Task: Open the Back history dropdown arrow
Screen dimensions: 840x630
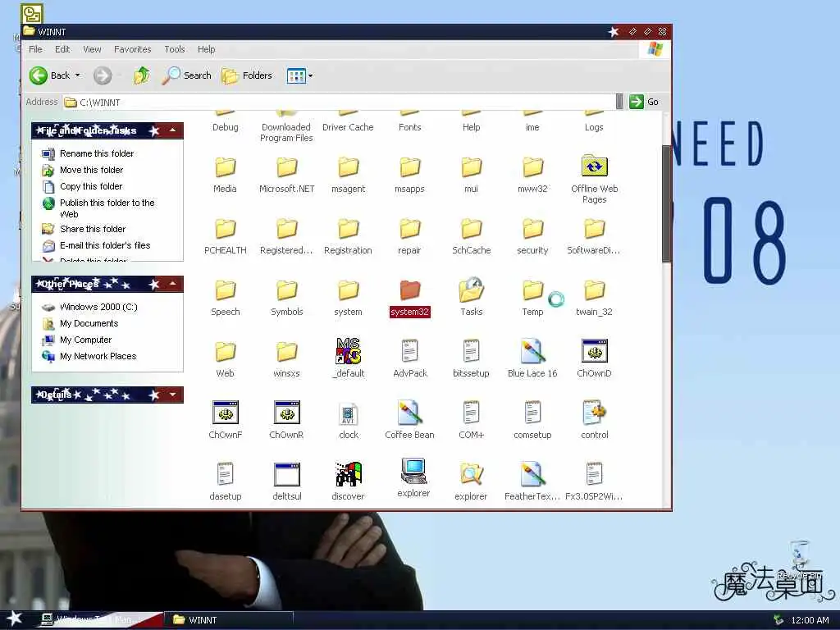Action: 78,75
